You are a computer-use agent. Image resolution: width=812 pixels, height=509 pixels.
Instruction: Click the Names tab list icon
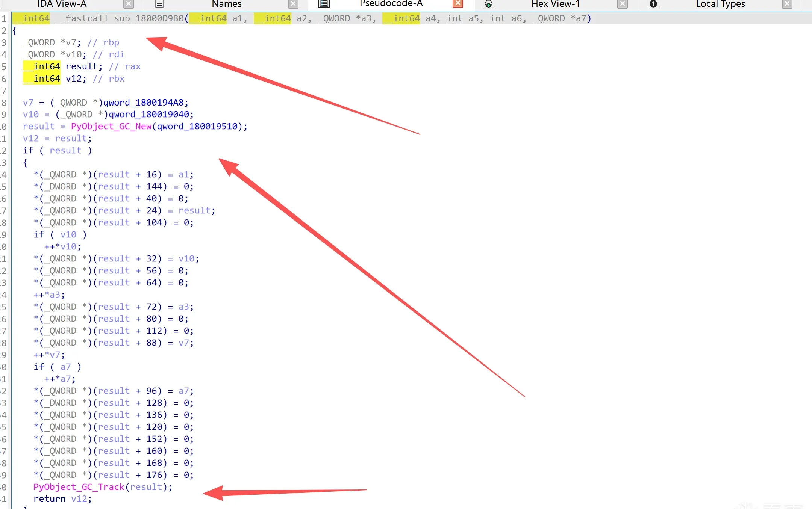tap(159, 4)
